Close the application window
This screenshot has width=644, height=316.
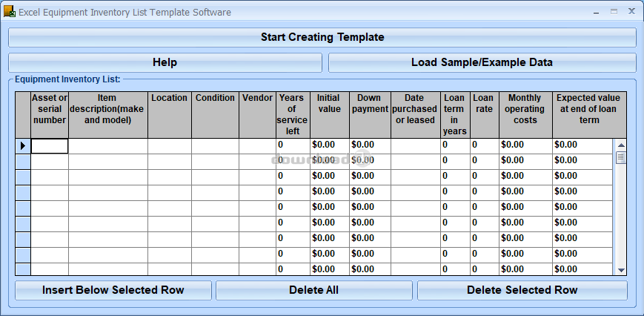[631, 12]
